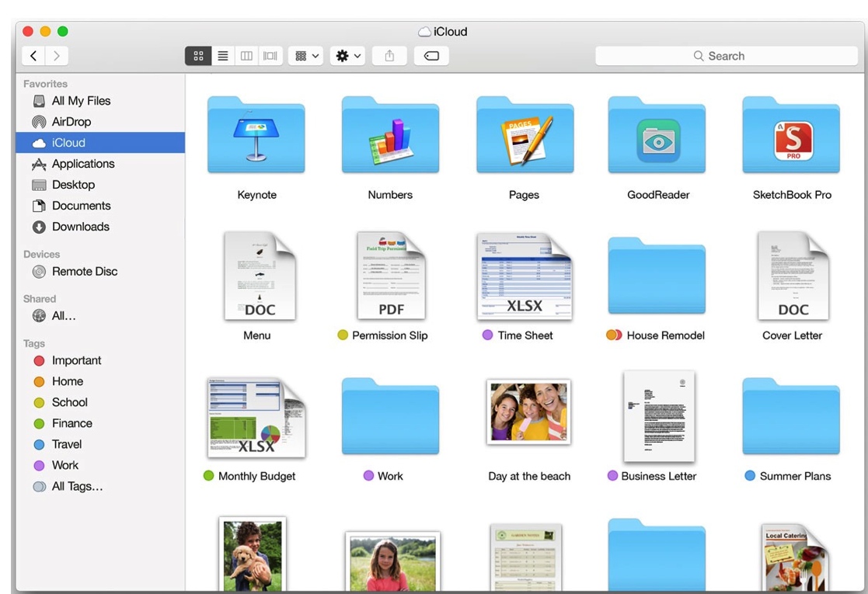
Task: Click the "Summer Plans" folder name
Action: (x=795, y=476)
